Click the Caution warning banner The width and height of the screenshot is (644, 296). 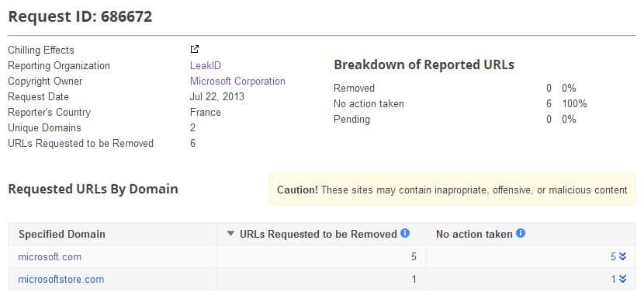(452, 190)
